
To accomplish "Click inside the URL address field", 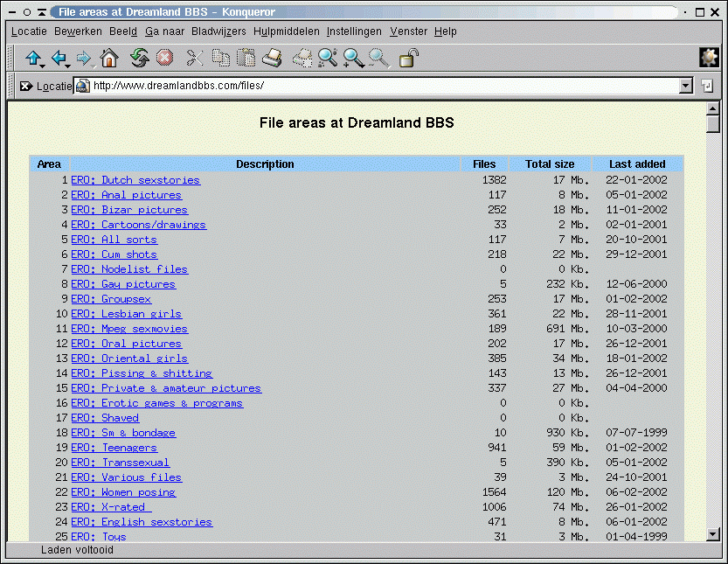I will 383,86.
